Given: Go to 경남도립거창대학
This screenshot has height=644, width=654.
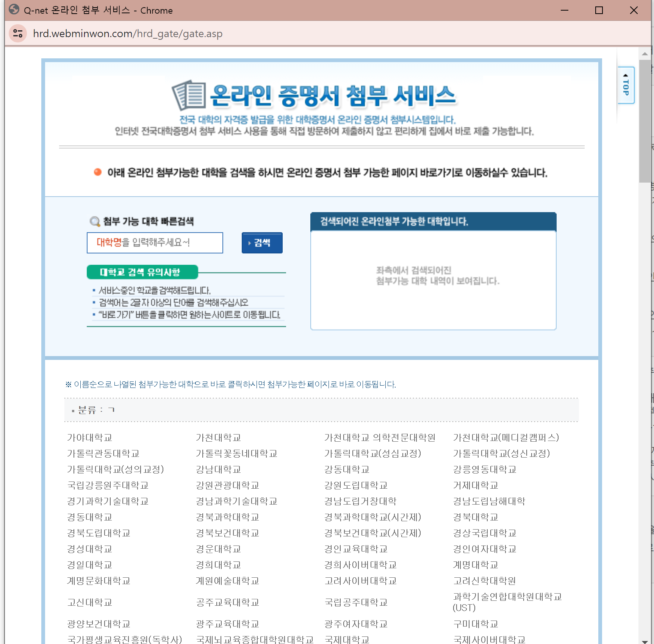Looking at the screenshot, I should tap(361, 501).
